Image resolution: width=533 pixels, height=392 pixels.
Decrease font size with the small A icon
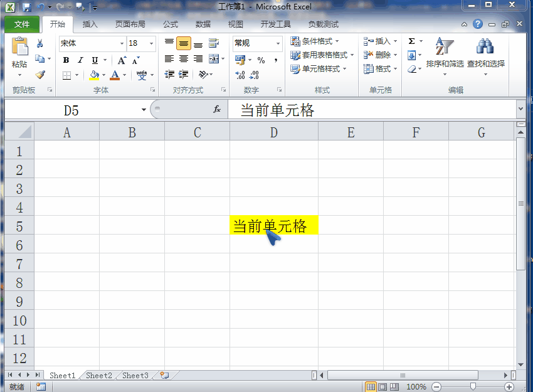click(136, 60)
